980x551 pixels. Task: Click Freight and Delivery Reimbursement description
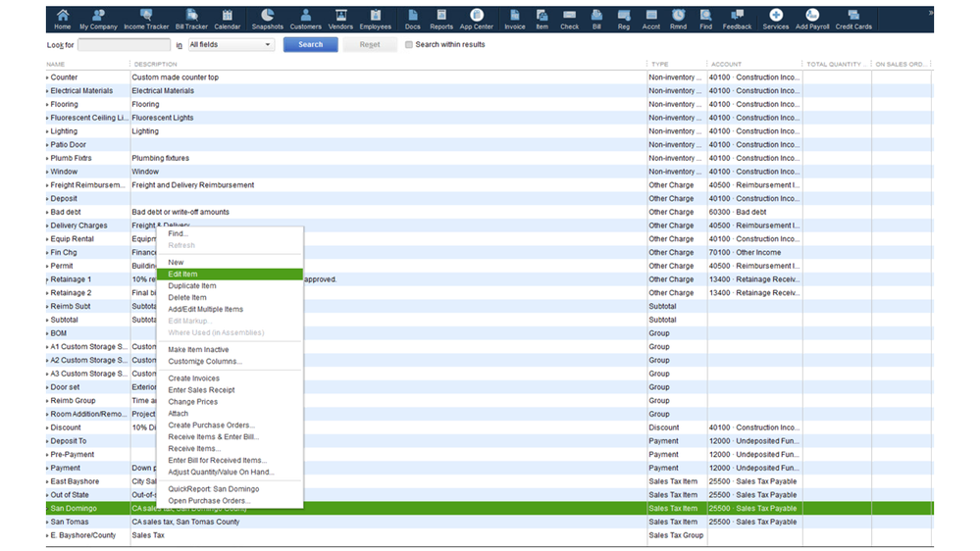(x=193, y=185)
